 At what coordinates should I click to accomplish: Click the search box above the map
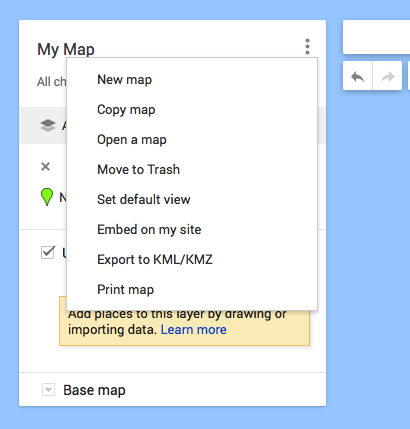click(x=376, y=37)
